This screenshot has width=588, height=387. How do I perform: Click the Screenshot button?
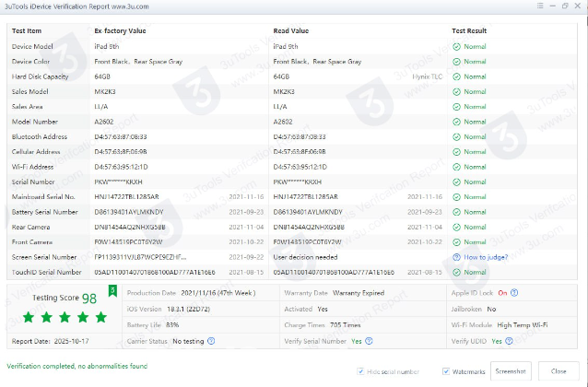point(510,370)
